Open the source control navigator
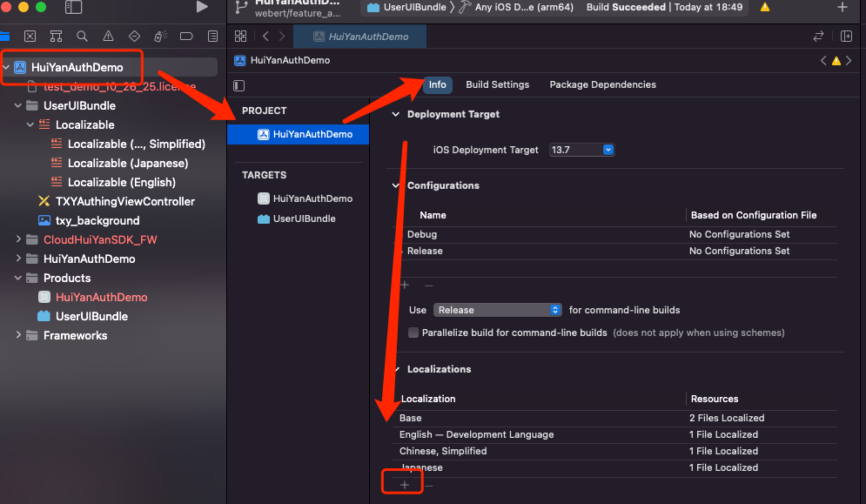866x504 pixels. pos(30,37)
